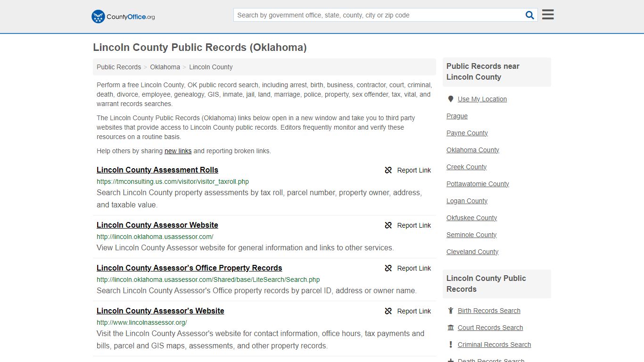Click the Criminal Records Search exclamation icon

tap(451, 345)
